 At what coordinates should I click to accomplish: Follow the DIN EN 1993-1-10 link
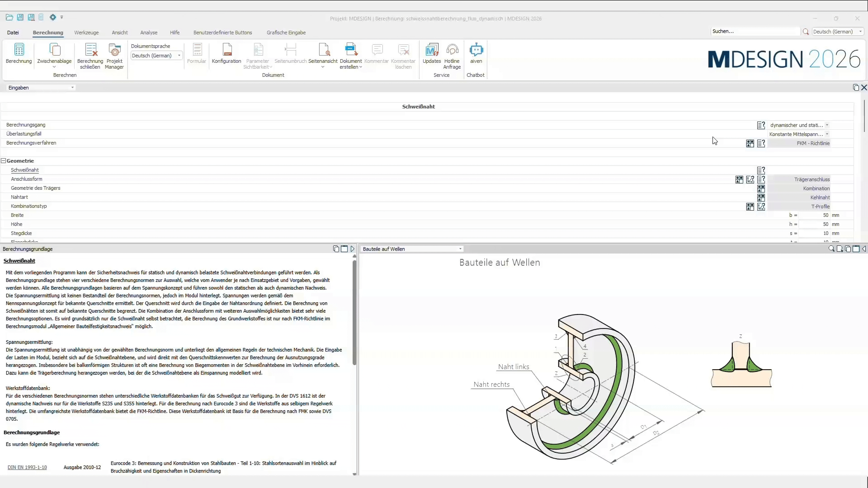(27, 467)
